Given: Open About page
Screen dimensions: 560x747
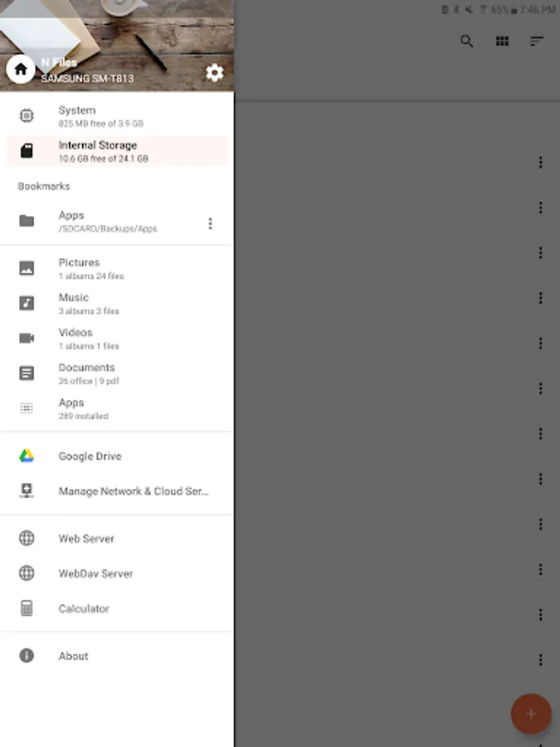Looking at the screenshot, I should point(117,656).
